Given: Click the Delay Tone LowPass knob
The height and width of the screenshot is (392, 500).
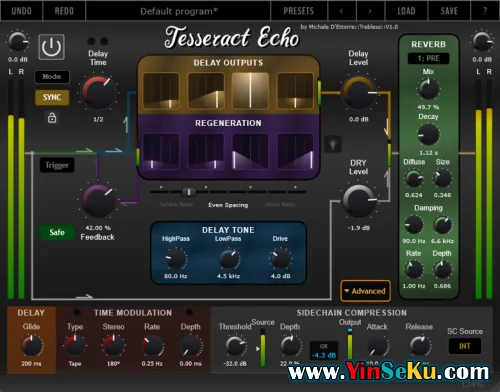Looking at the screenshot, I should pos(229,259).
